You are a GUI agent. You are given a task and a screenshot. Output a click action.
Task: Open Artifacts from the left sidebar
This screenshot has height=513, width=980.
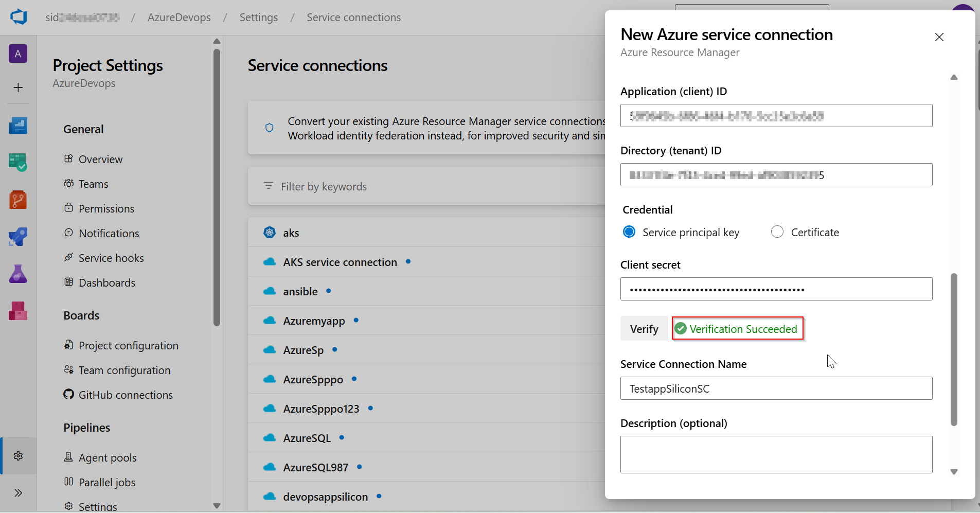click(x=18, y=311)
